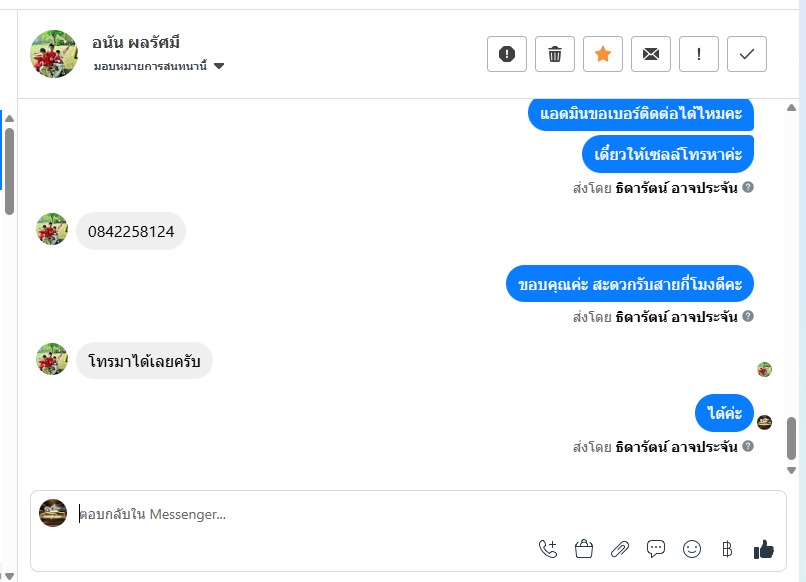Delete conversation using trash icon

tap(555, 55)
